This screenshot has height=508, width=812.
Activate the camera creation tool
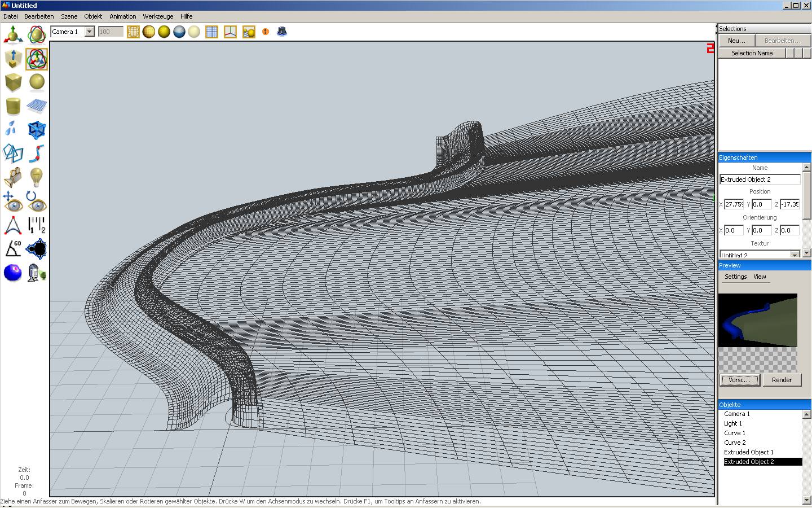click(13, 177)
